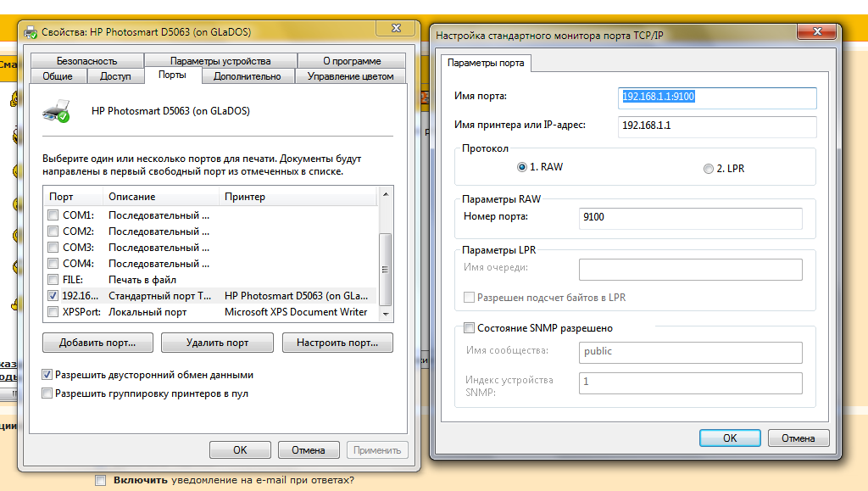Click the LPR queue name field
The height and width of the screenshot is (491, 868).
(690, 270)
